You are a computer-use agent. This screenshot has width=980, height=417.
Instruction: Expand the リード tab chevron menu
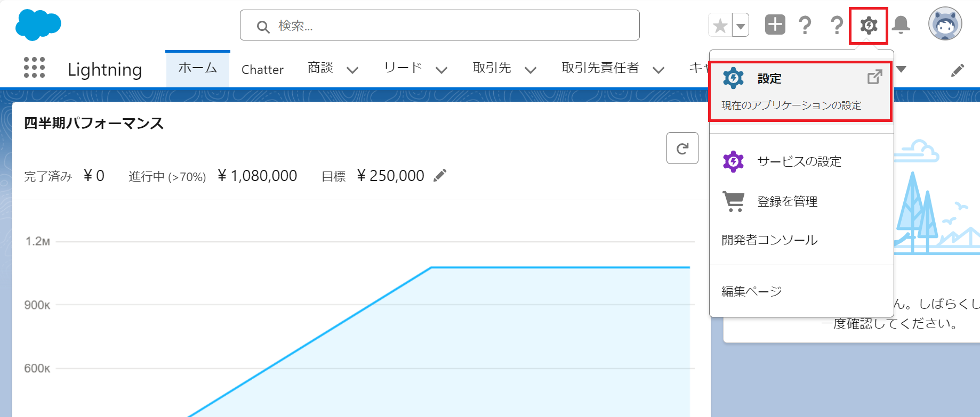[x=441, y=70]
